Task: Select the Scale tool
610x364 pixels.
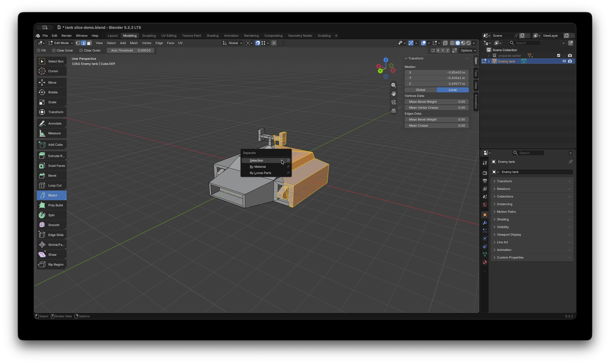Action: point(52,102)
